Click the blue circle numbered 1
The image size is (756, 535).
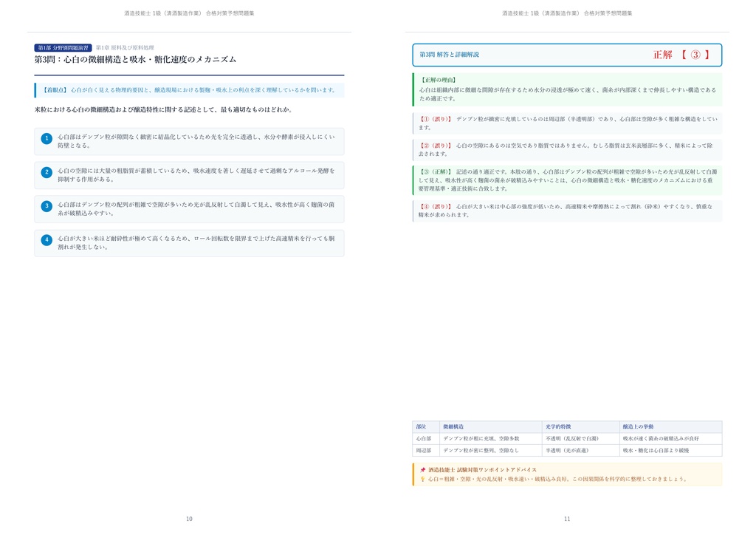pyautogui.click(x=47, y=139)
